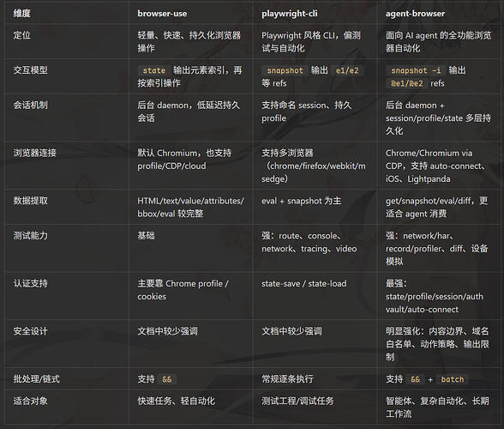504x429 pixels.
Task: Click the cell 强:network/har、record/profiler
Action: (437, 249)
